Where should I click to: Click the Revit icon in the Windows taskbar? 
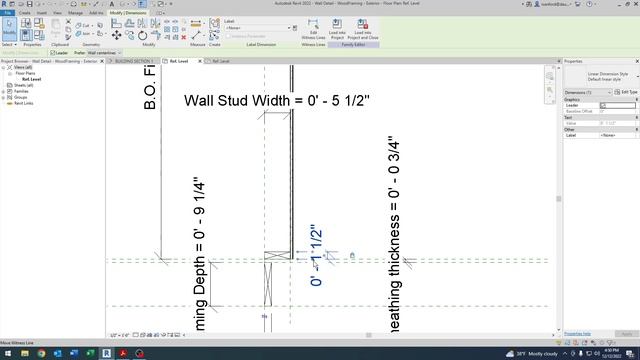point(107,353)
